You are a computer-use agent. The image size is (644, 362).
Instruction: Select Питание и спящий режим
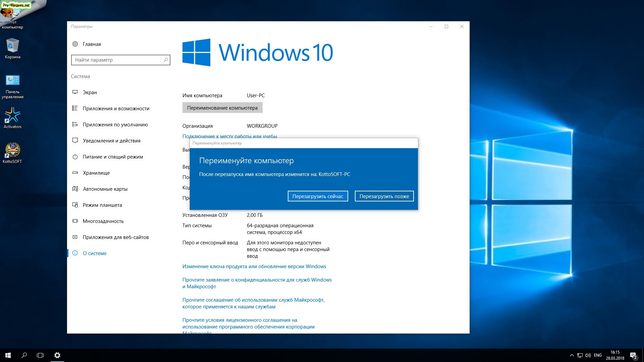(x=112, y=157)
